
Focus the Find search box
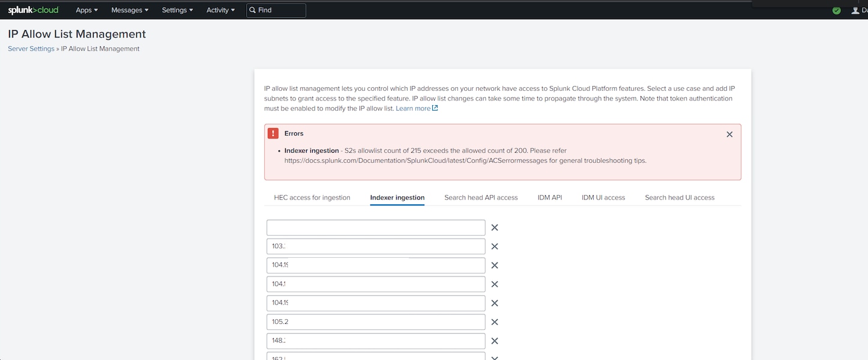(x=276, y=10)
